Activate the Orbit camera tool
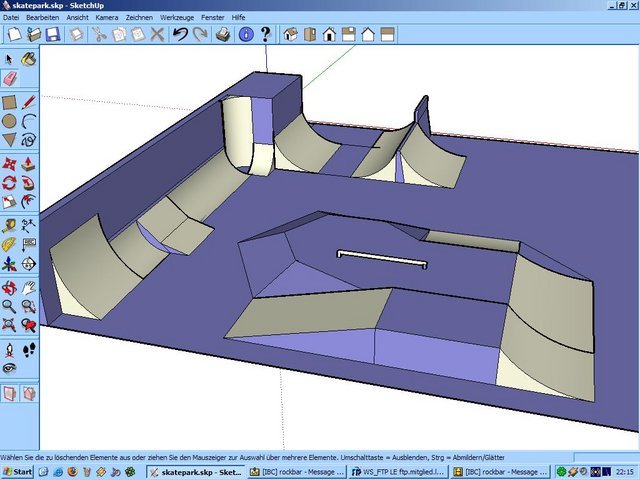640x480 pixels. click(9, 288)
